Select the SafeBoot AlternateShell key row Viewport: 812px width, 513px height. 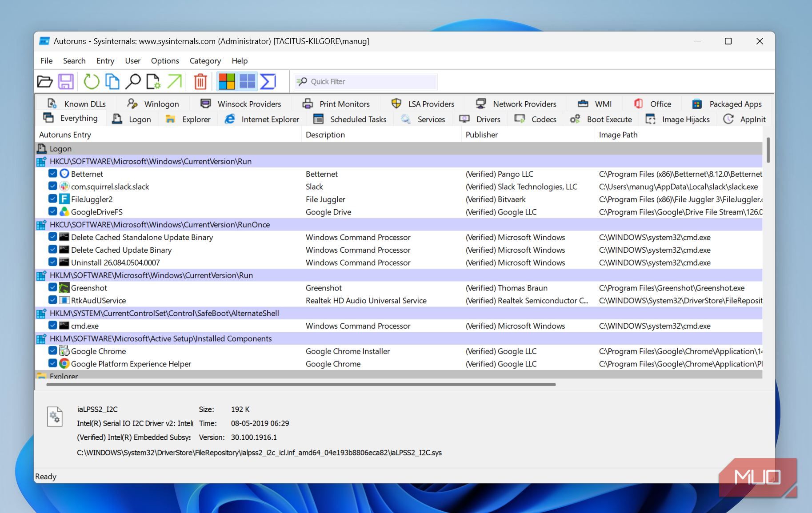[x=399, y=313]
